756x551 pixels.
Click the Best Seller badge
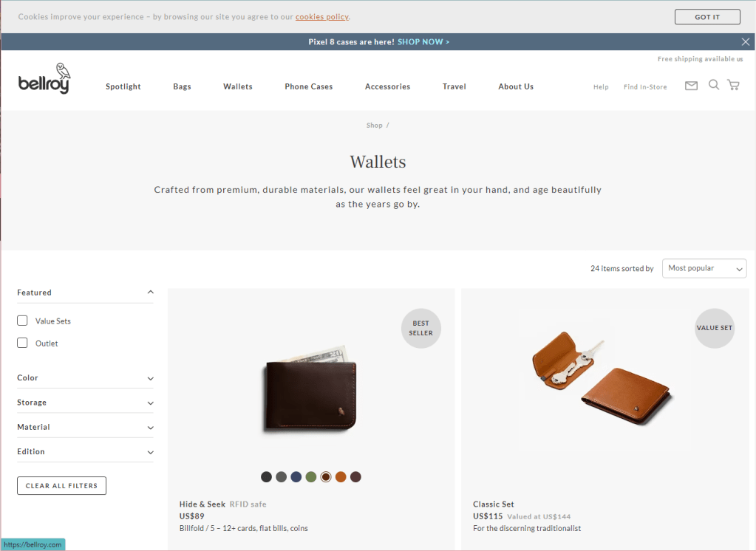click(421, 328)
